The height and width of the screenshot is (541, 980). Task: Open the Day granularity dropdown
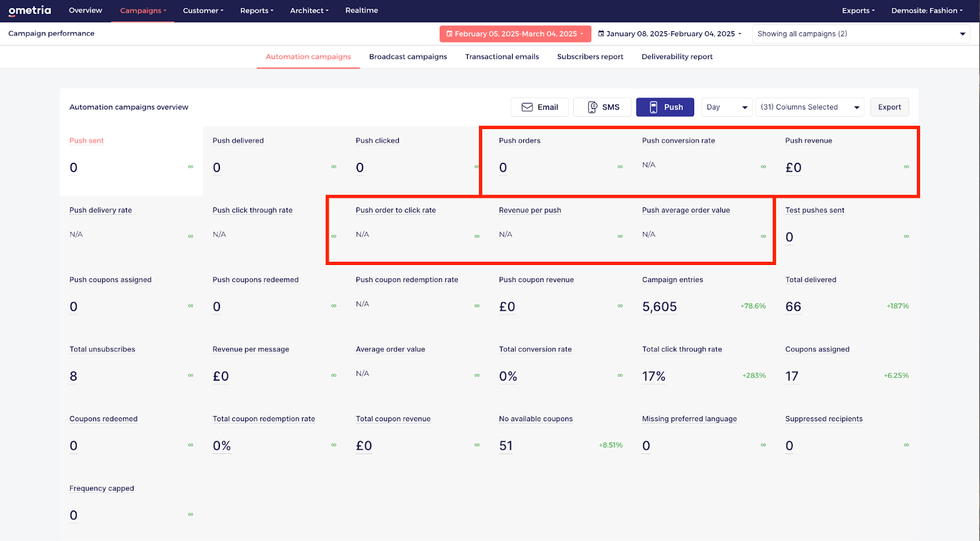click(726, 107)
